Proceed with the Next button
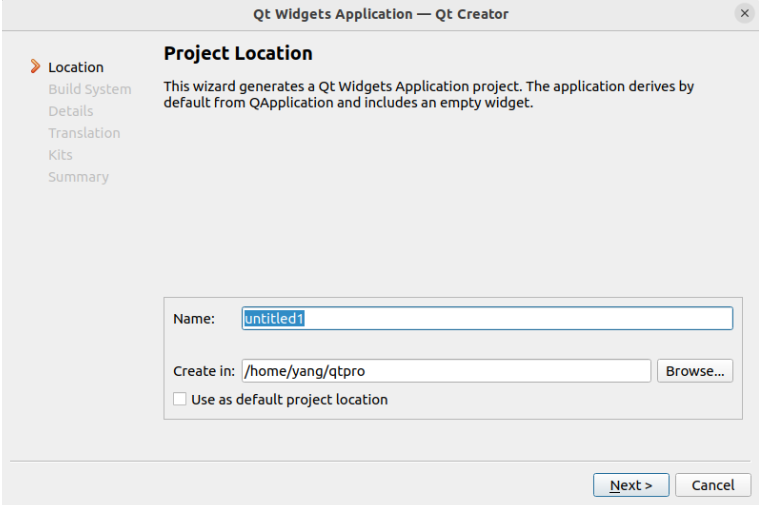The image size is (759, 505). 631,485
